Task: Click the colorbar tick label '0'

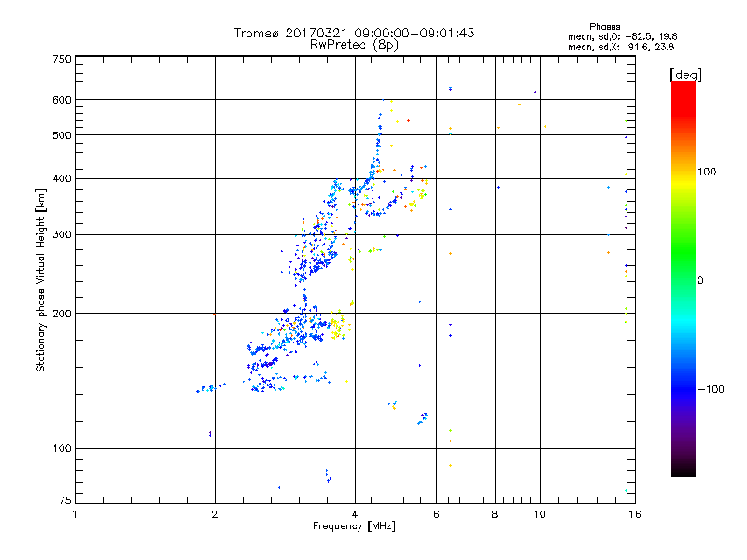Action: 699,280
